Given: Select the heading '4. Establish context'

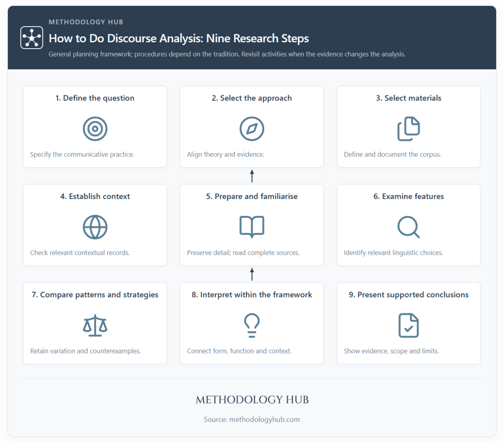Looking at the screenshot, I should 95,196.
